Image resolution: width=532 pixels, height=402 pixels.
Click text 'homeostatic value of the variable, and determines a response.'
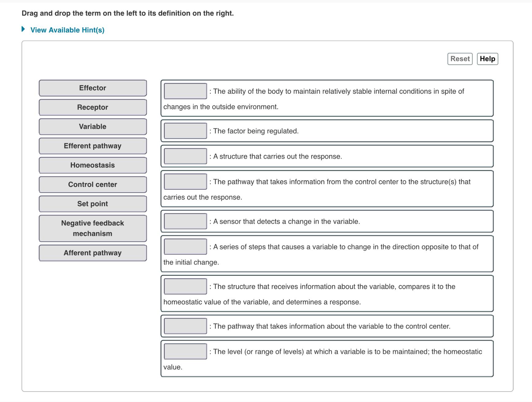(x=262, y=302)
